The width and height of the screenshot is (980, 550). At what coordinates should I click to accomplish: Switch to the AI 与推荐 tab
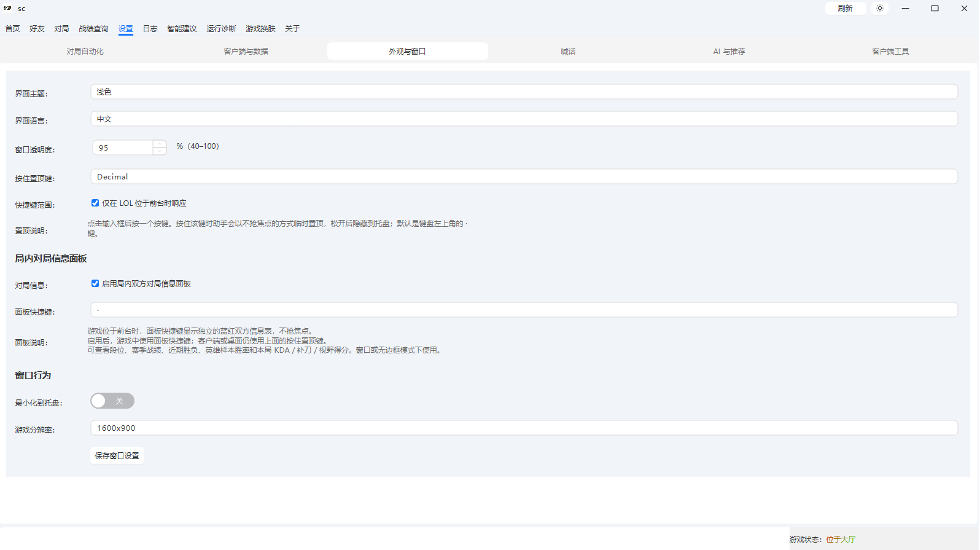[x=729, y=52]
